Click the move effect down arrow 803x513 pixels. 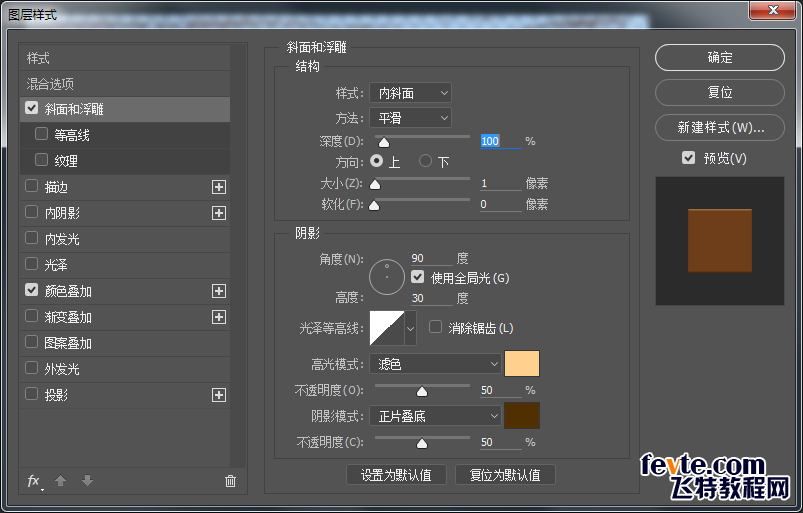88,481
